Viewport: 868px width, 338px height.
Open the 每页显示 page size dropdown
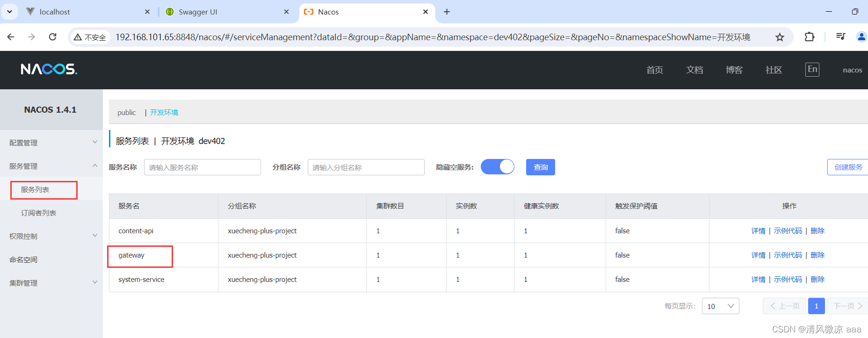(720, 306)
